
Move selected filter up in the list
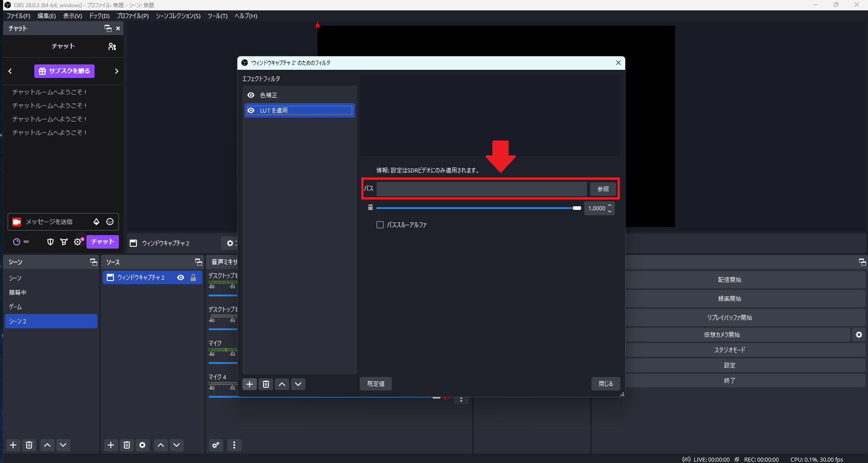282,384
